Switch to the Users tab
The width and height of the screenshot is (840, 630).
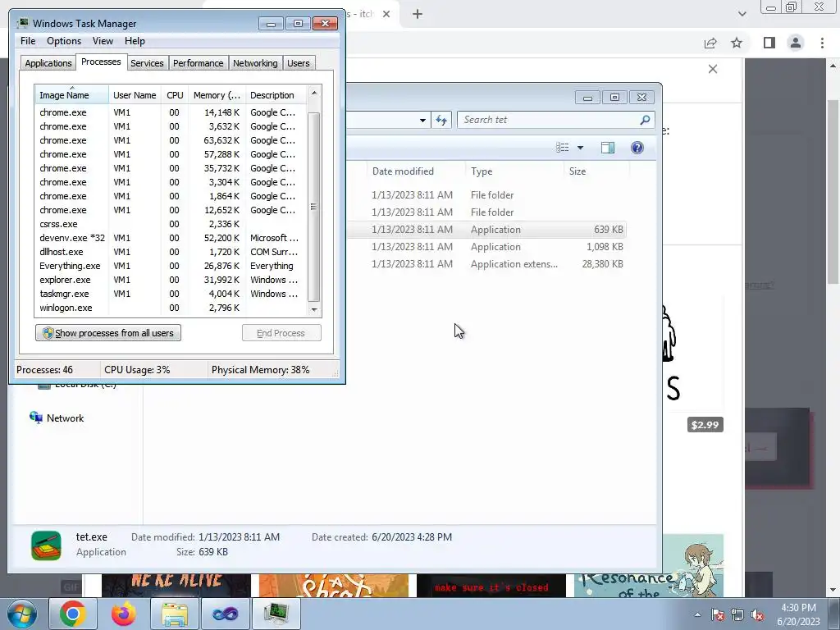click(x=298, y=63)
